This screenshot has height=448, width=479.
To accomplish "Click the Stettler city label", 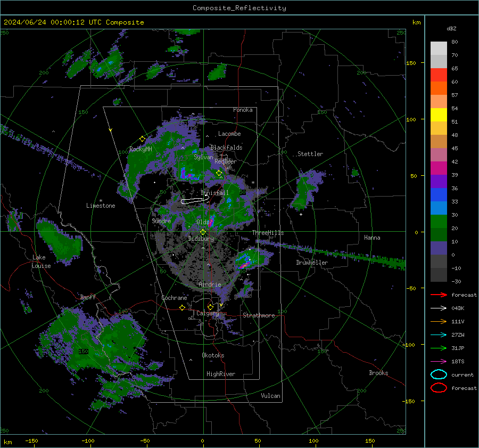I will [310, 154].
